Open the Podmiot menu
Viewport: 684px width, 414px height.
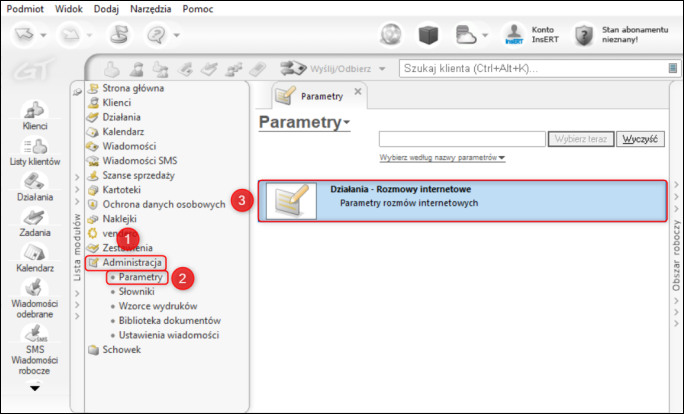(25, 9)
